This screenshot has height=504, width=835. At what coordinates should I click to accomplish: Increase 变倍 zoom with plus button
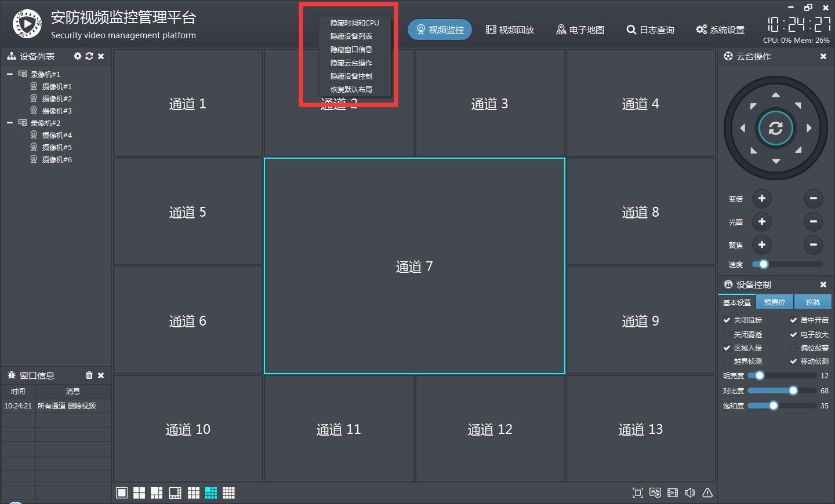click(x=762, y=199)
